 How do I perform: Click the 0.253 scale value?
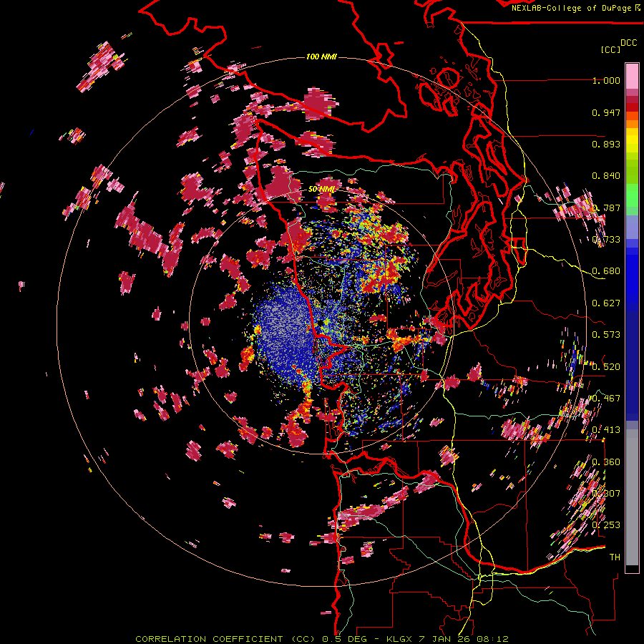click(606, 525)
